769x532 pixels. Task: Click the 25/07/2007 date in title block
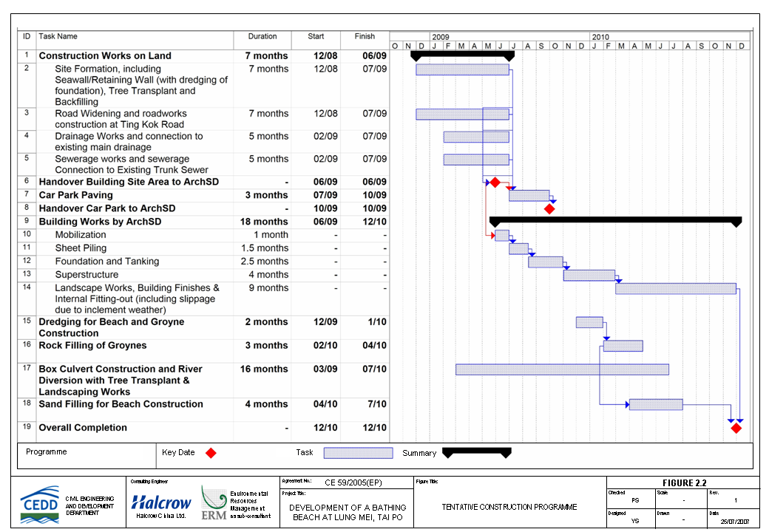pyautogui.click(x=735, y=522)
